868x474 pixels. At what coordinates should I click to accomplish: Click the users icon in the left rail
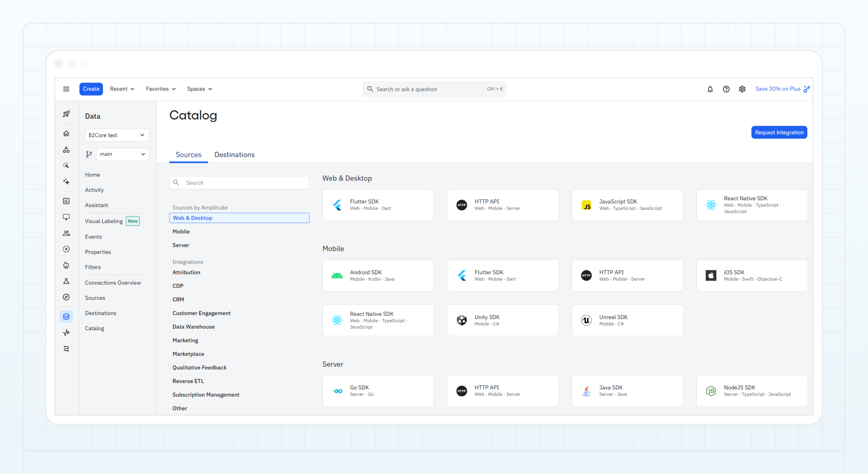66,233
